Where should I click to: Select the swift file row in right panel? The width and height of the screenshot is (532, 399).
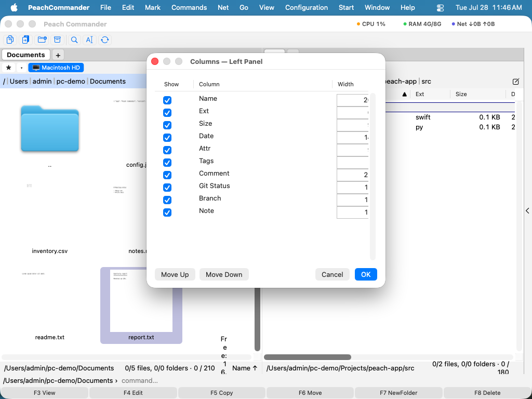[x=450, y=117]
